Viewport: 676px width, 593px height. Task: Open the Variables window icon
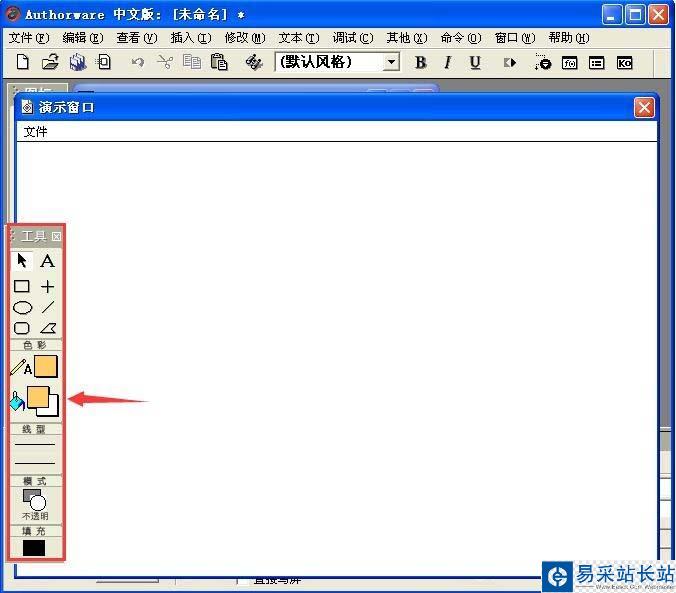coord(597,63)
